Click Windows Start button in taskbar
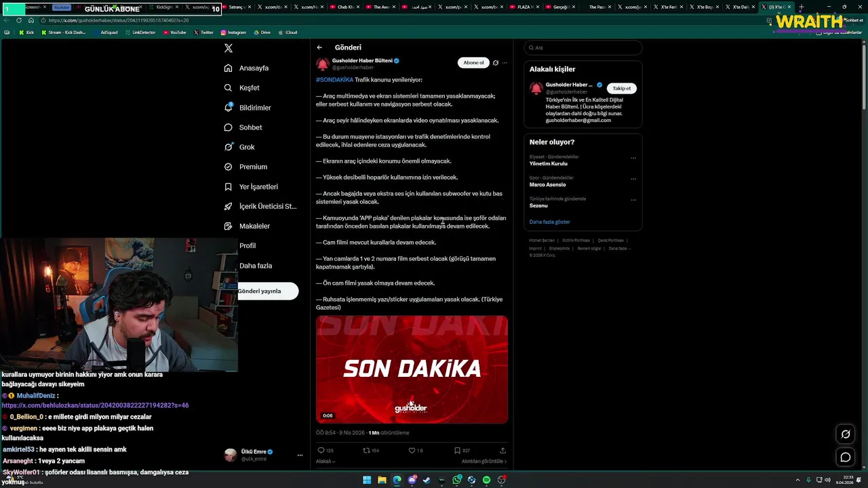The height and width of the screenshot is (488, 868). [x=367, y=480]
